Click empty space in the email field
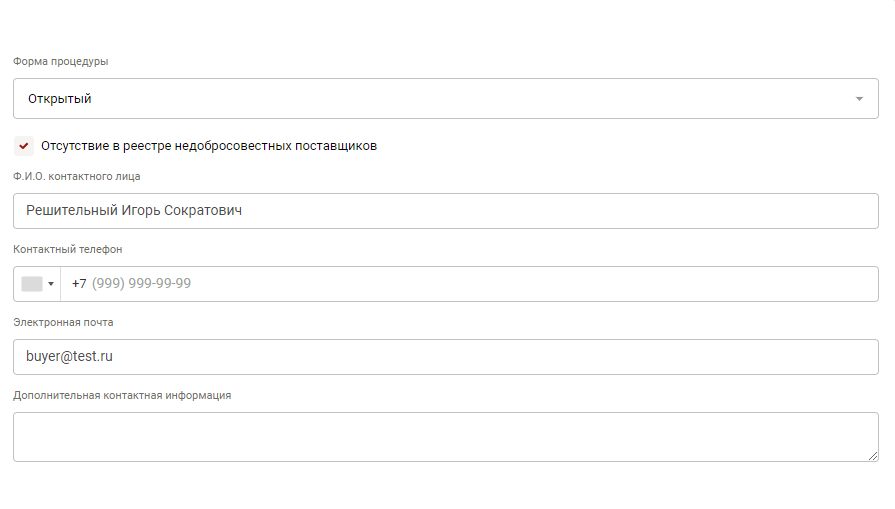 click(500, 356)
